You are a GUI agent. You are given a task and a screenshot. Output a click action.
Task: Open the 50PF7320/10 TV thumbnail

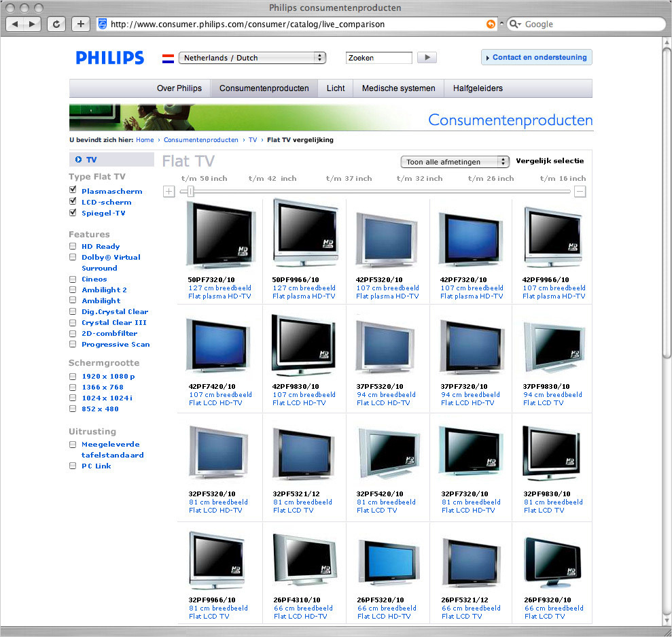tap(221, 235)
